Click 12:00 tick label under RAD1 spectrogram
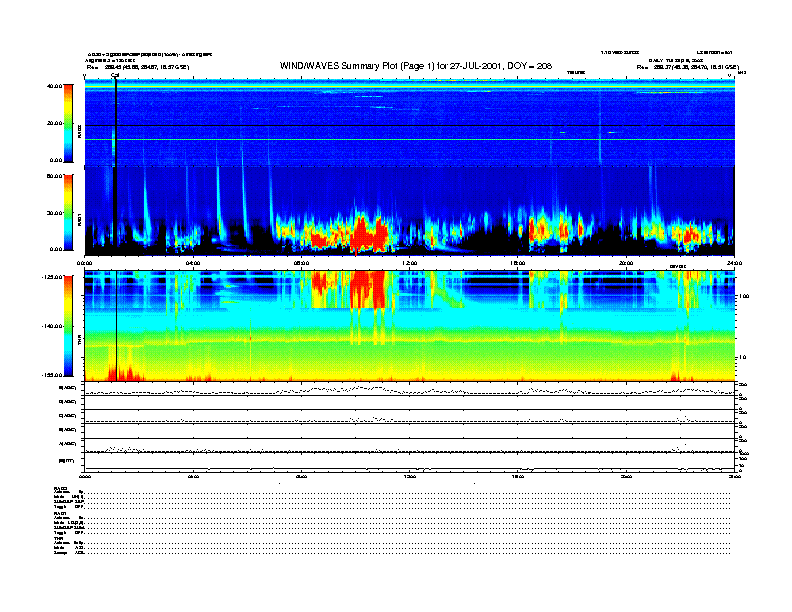Viewport: 792px width, 612px height. coord(410,263)
